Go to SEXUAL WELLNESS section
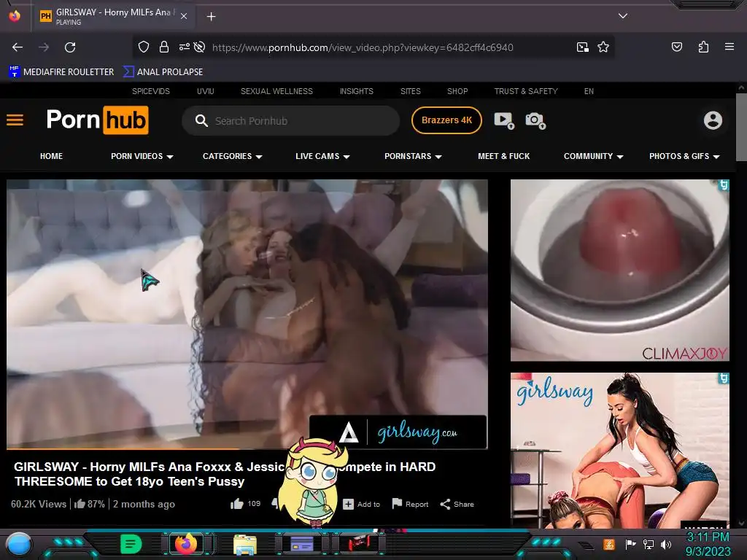The width and height of the screenshot is (747, 560). 276,91
